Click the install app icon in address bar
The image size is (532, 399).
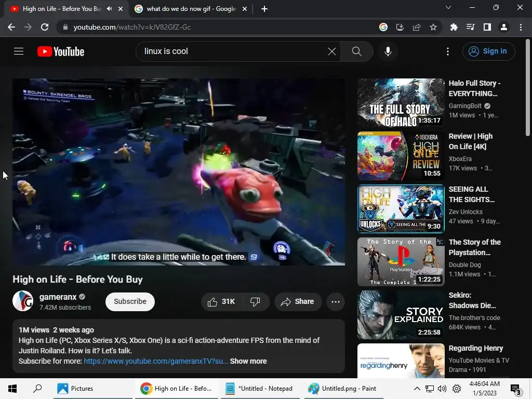point(400,27)
